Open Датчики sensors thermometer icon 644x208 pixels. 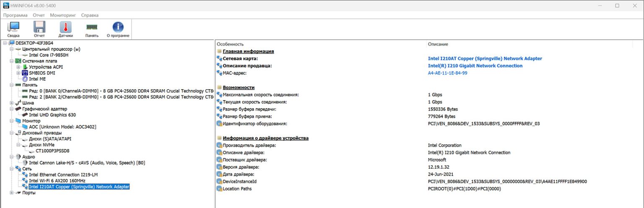[65, 28]
